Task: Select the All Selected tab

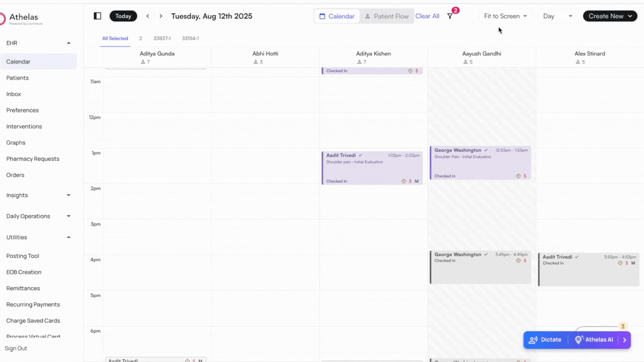Action: click(x=115, y=38)
